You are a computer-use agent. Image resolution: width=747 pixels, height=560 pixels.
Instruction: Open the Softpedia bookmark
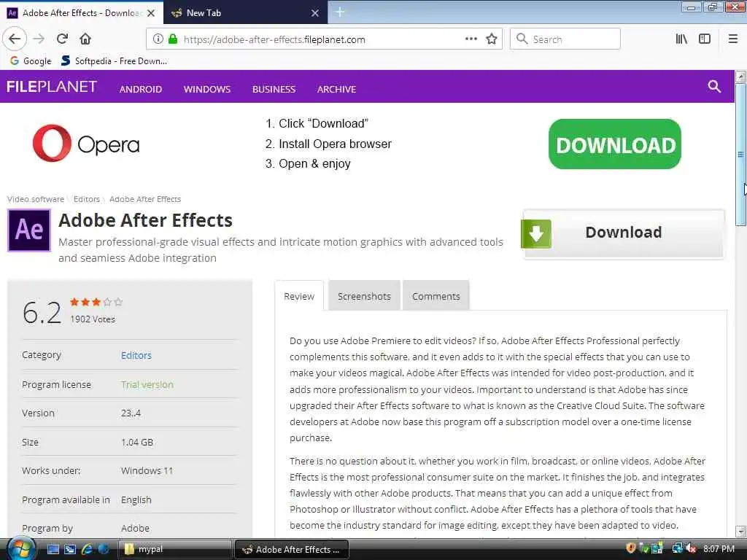115,61
